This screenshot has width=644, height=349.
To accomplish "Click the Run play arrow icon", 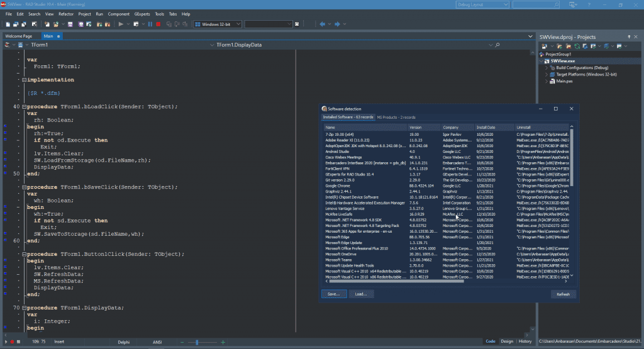I will [x=121, y=25].
